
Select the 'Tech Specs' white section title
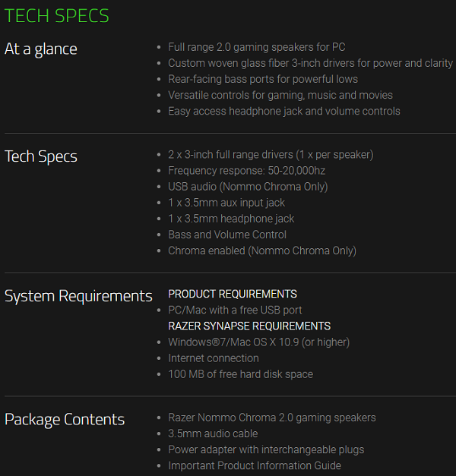click(x=41, y=156)
